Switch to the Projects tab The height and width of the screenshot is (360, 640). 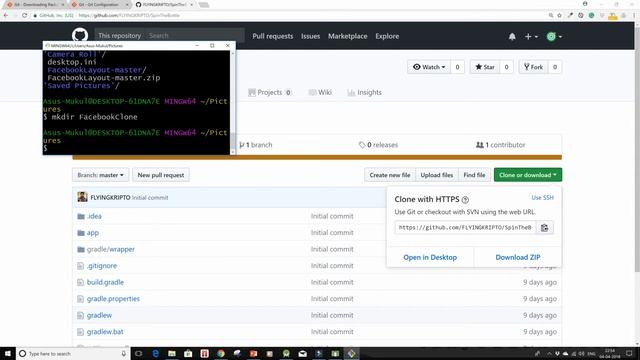[270, 93]
